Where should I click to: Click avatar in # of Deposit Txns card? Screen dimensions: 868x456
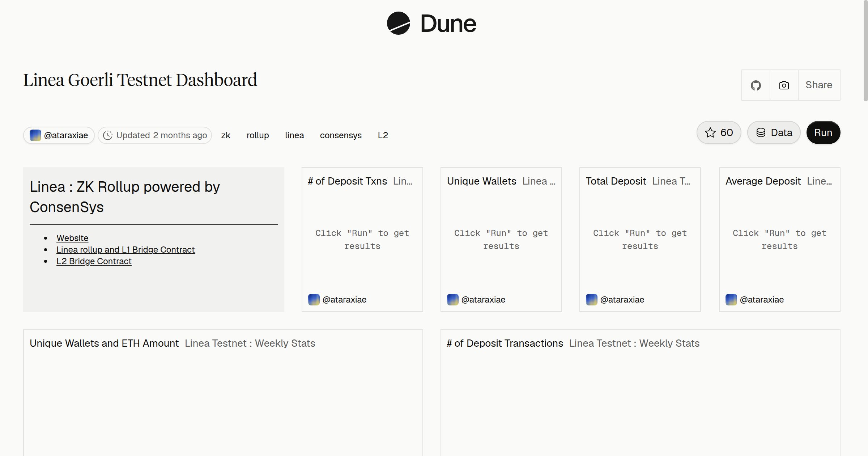click(x=314, y=300)
